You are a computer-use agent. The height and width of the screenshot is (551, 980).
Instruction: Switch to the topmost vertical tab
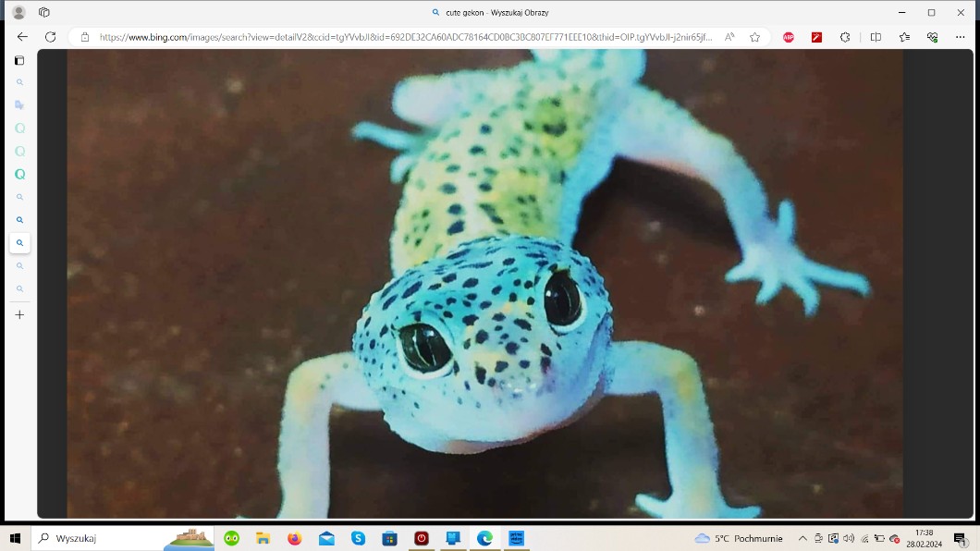coord(19,82)
